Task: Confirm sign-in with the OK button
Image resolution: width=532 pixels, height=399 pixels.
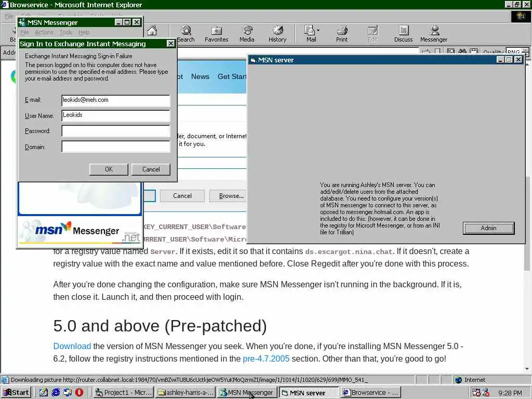Action: (x=109, y=169)
